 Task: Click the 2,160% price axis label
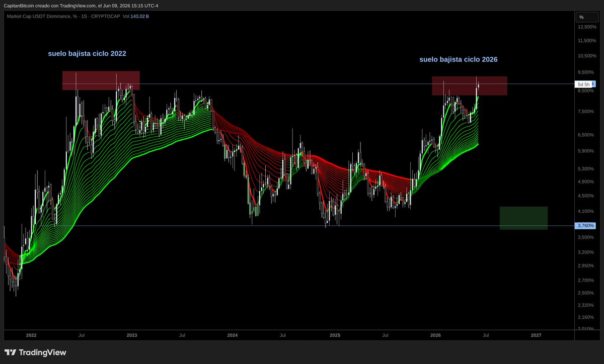click(585, 317)
